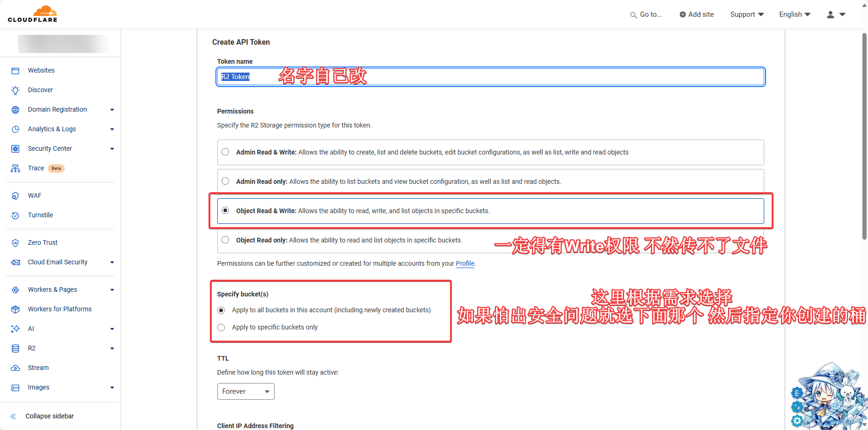Open the TTL Forever dropdown
This screenshot has width=868, height=430.
pyautogui.click(x=246, y=391)
